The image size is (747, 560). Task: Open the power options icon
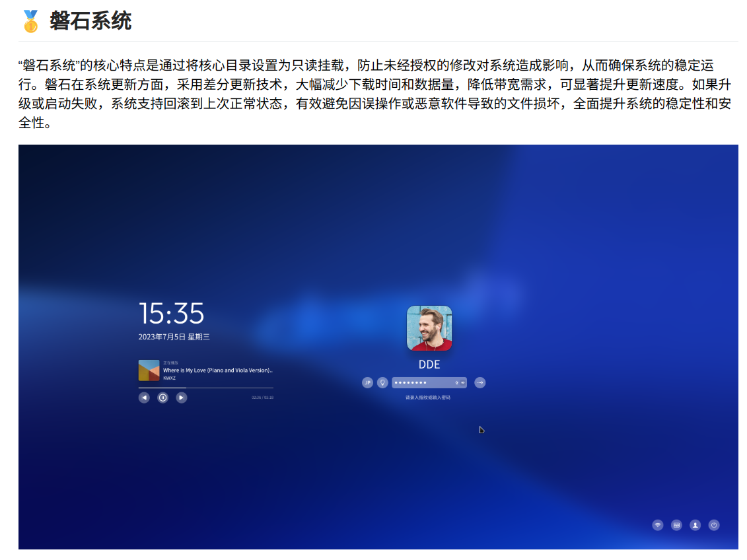(714, 525)
